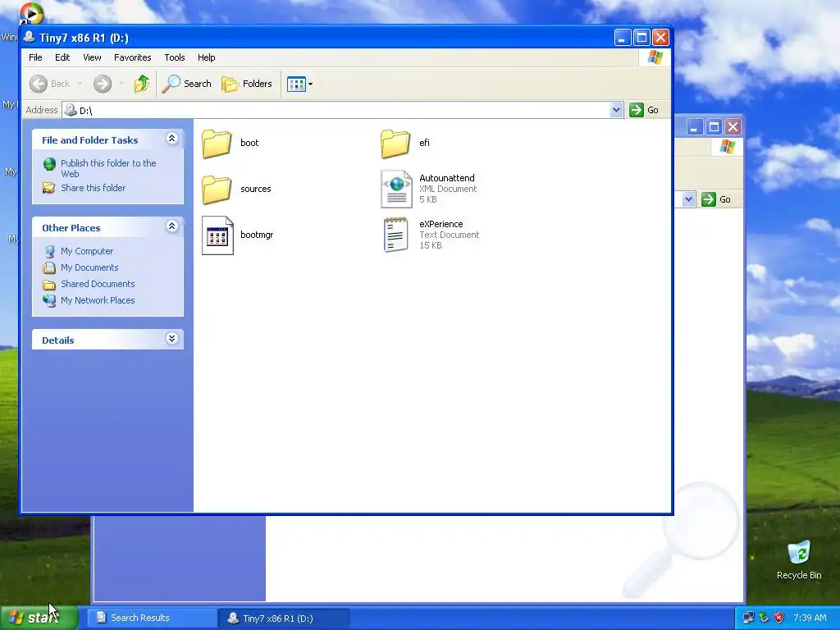The height and width of the screenshot is (630, 840).
Task: Expand the Details panel
Action: point(172,339)
